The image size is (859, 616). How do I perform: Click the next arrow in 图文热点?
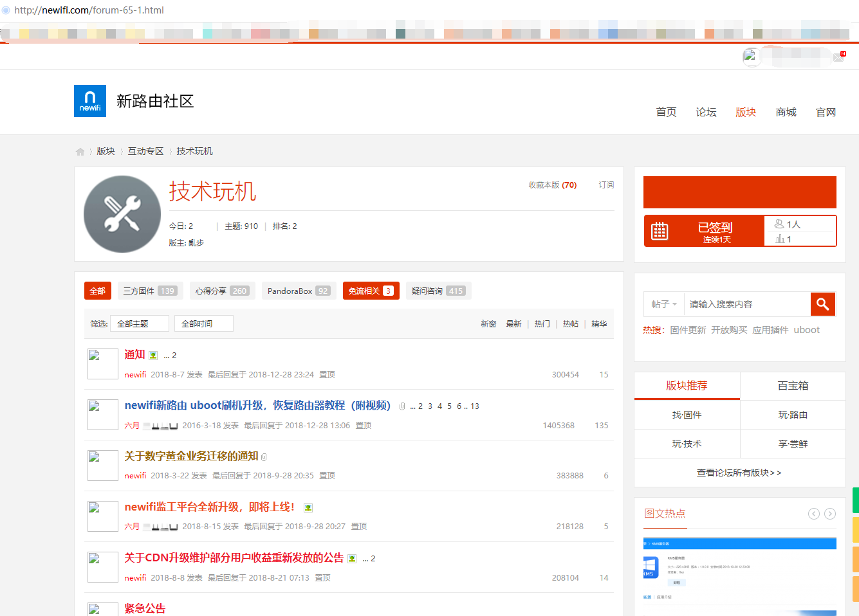click(830, 513)
